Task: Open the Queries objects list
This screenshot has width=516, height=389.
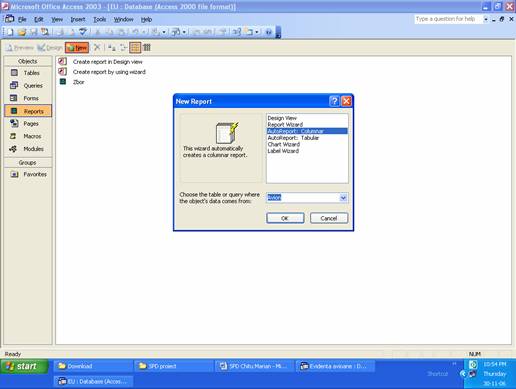Action: coord(28,85)
